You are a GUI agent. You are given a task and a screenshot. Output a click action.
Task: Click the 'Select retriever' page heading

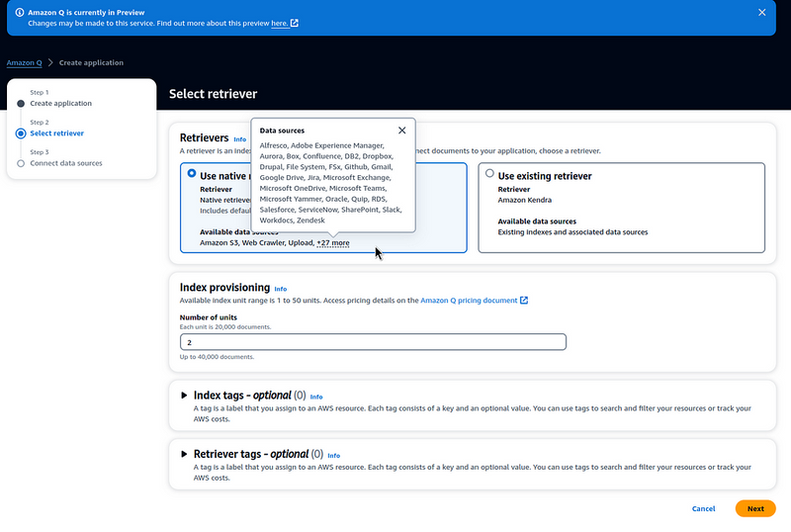pos(213,94)
